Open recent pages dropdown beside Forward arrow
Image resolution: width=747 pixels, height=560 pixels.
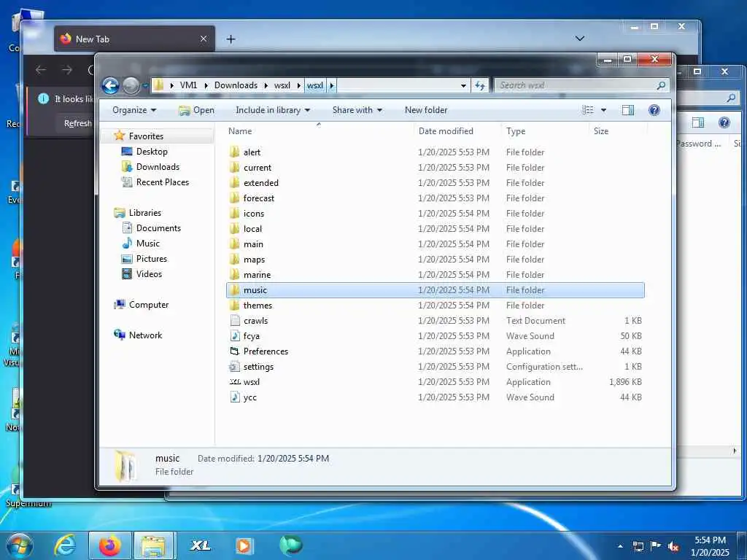click(145, 86)
